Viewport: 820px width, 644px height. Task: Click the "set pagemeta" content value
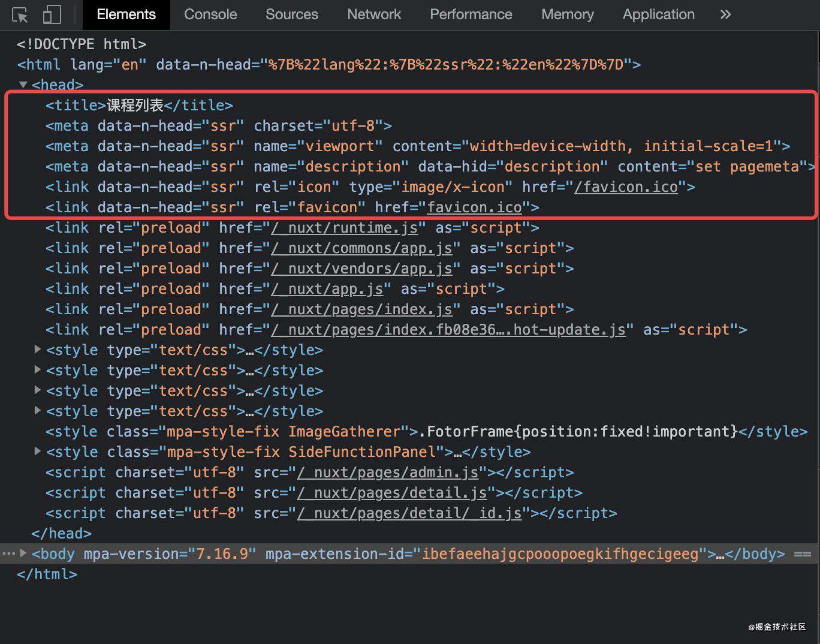pos(747,167)
